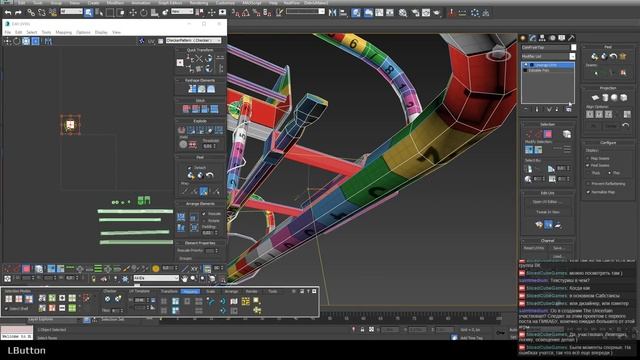Collapse the Reshape Elements rollout

point(200,80)
